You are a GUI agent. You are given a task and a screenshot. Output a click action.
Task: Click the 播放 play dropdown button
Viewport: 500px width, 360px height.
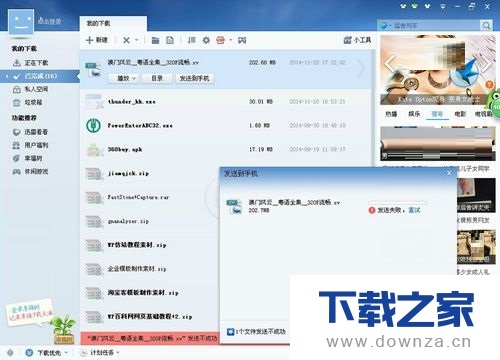[123, 78]
